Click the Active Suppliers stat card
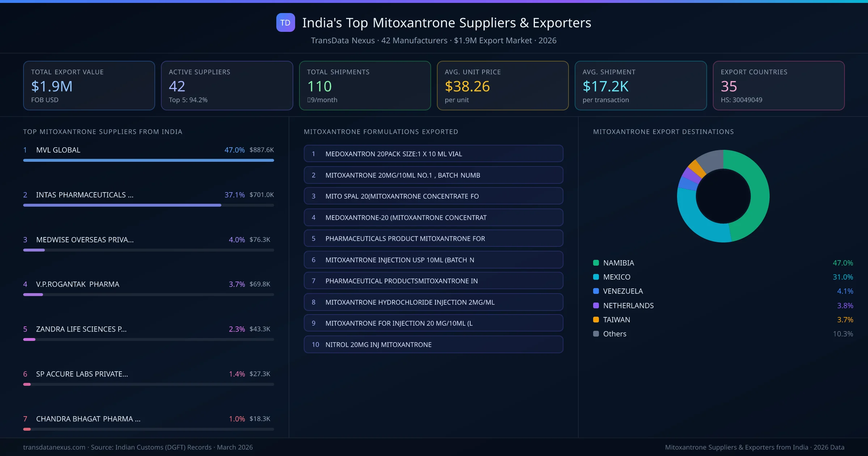868x456 pixels. [227, 85]
